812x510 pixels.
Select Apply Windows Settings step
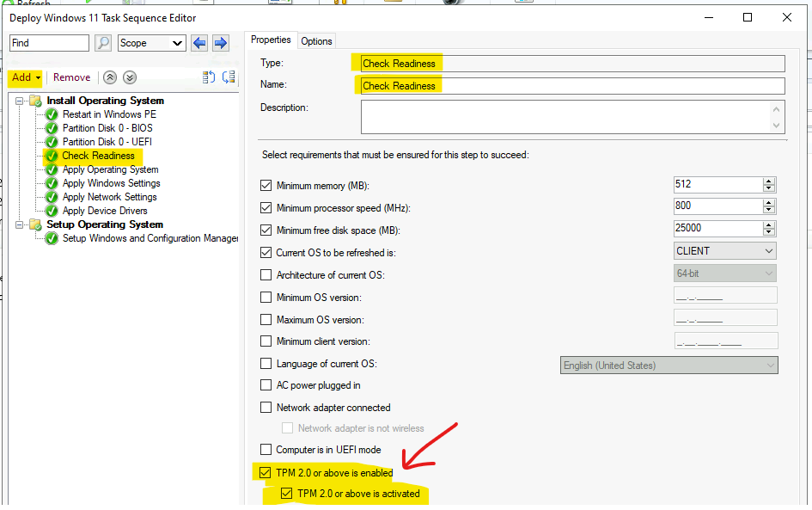coord(112,183)
